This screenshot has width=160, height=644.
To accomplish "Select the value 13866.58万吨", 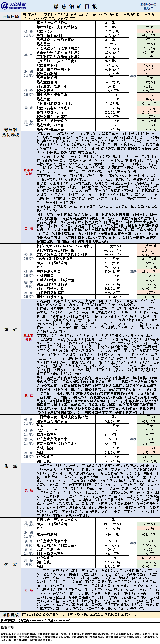I will point(112,293).
